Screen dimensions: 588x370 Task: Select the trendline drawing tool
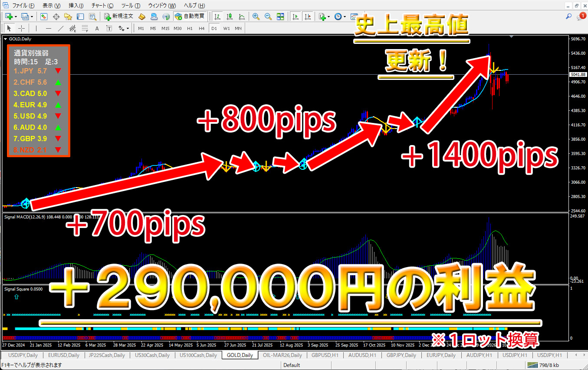(61, 28)
